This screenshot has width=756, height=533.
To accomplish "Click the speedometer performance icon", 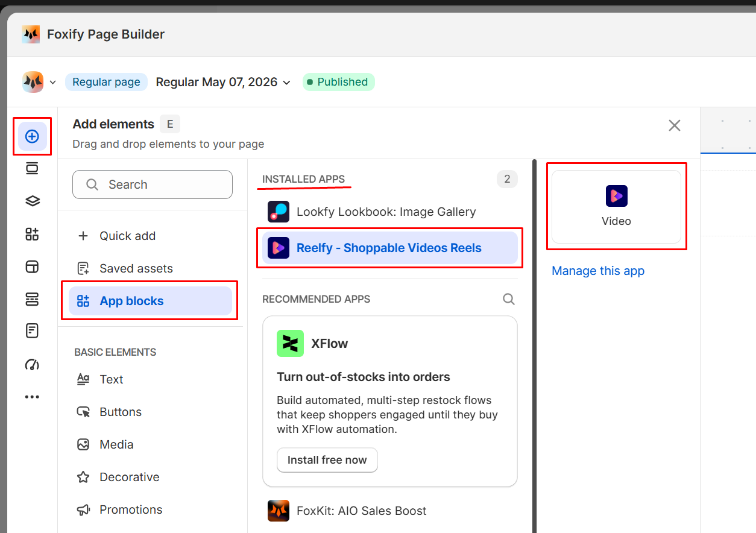I will tap(32, 364).
